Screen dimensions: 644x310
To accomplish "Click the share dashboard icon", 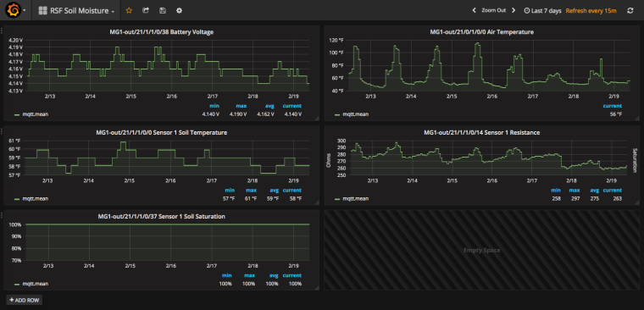I will (146, 11).
